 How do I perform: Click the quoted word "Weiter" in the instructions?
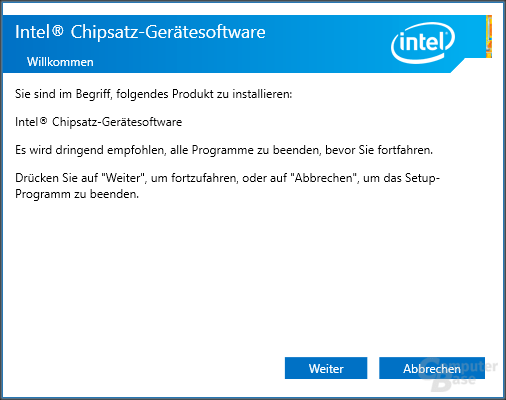click(126, 178)
